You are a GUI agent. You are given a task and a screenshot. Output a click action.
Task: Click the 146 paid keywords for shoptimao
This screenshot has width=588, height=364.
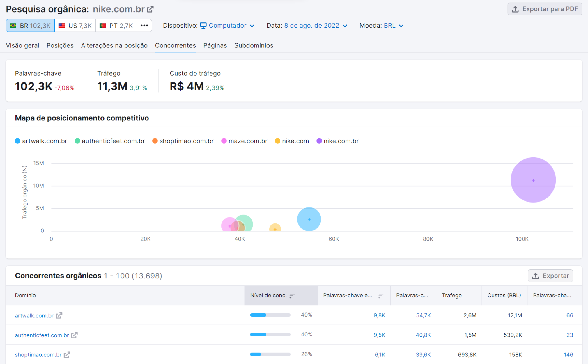click(x=568, y=355)
